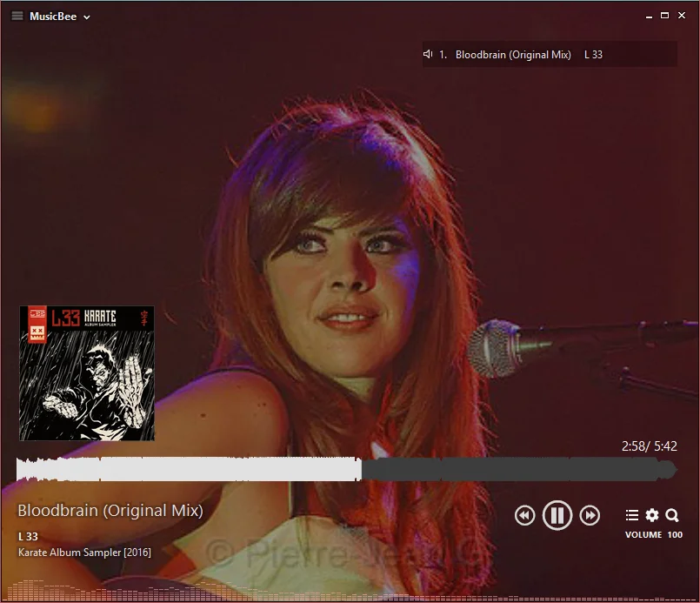
Task: Select the Bloodbrain (Original Mix) playlist entry
Action: point(550,55)
